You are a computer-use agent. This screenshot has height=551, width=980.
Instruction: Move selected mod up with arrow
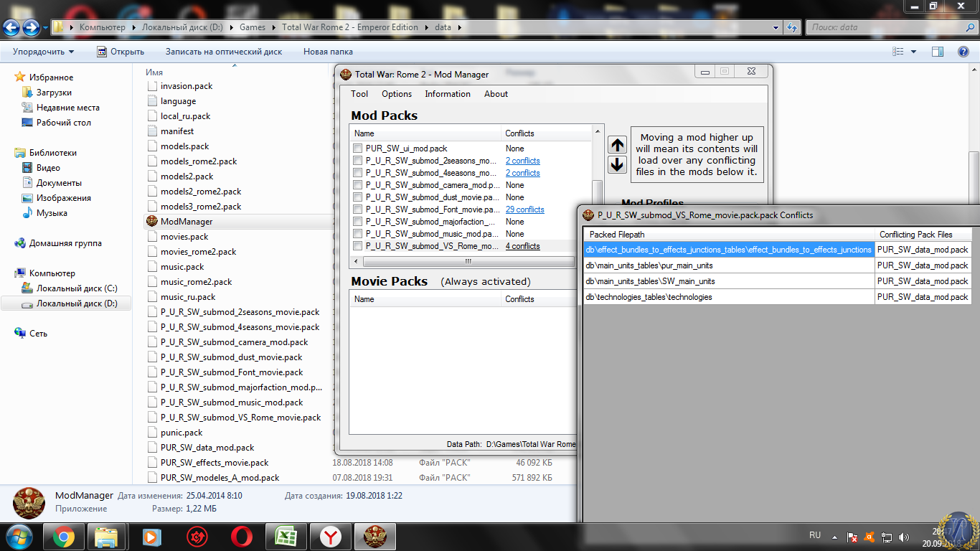click(x=617, y=144)
